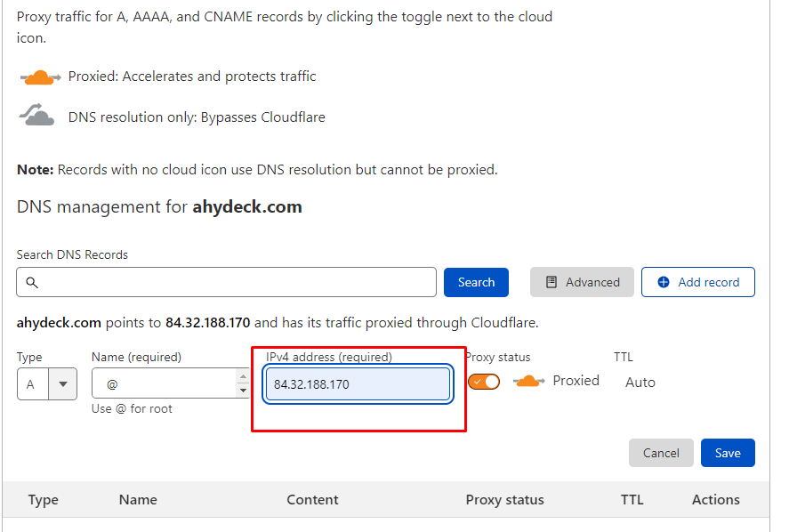Click the gray DNS-only cloud icon
The image size is (789, 532).
[x=37, y=116]
